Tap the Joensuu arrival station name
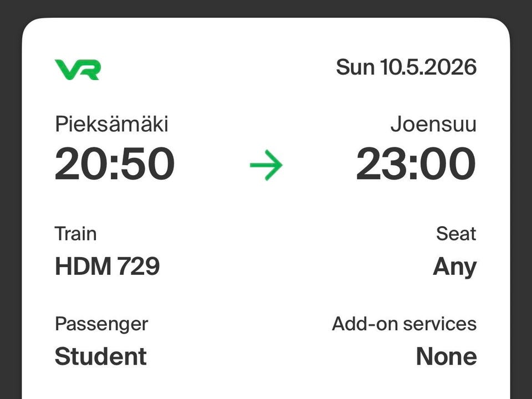Viewport: 532px width, 399px height. (433, 124)
